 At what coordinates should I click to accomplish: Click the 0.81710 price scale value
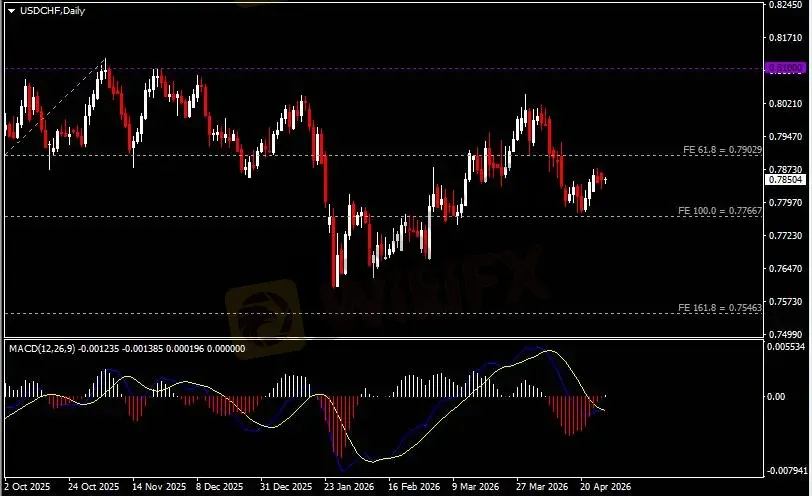point(786,38)
